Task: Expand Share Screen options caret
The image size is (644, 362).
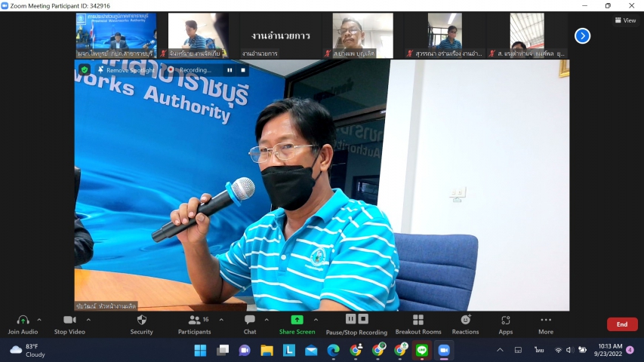Action: [x=316, y=320]
